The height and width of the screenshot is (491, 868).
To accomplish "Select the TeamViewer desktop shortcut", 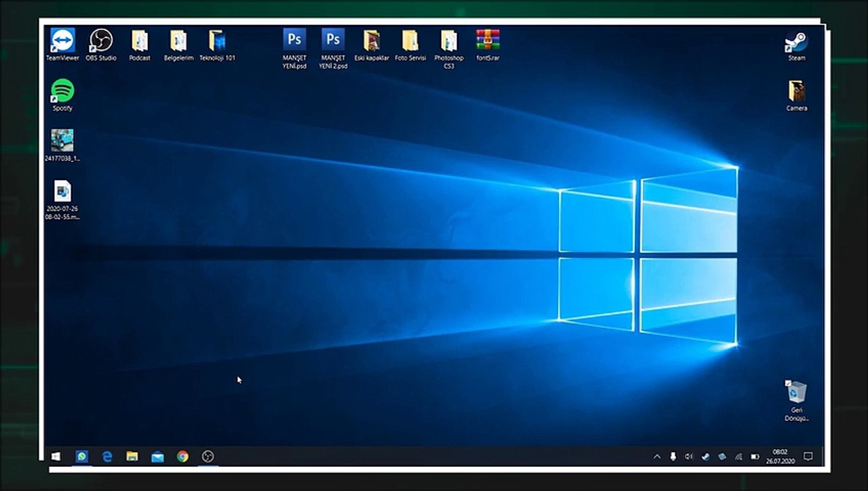I will (x=62, y=45).
